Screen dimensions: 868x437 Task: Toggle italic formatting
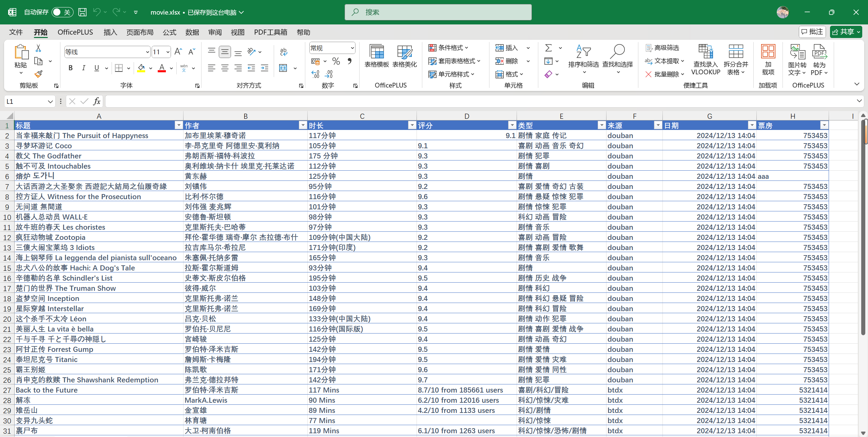pos(83,68)
